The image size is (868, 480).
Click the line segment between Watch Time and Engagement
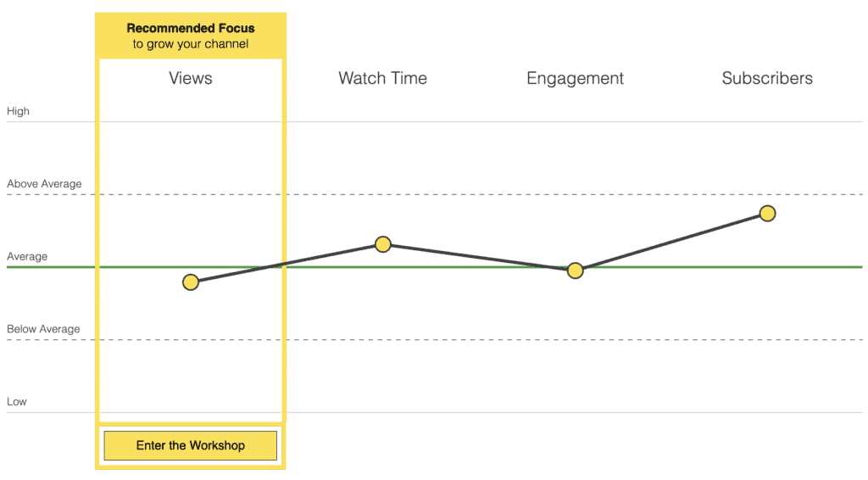[x=479, y=257]
